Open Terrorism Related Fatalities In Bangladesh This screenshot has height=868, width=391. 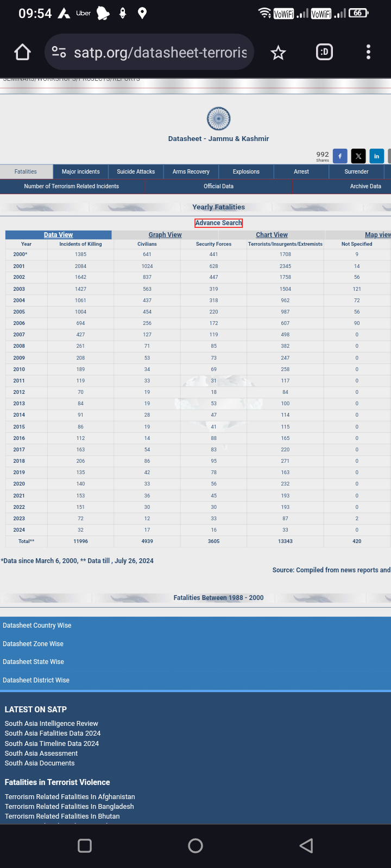(70, 807)
